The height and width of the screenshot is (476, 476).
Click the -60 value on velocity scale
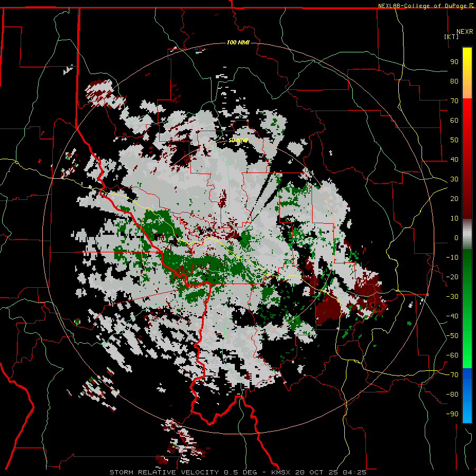[x=452, y=355]
